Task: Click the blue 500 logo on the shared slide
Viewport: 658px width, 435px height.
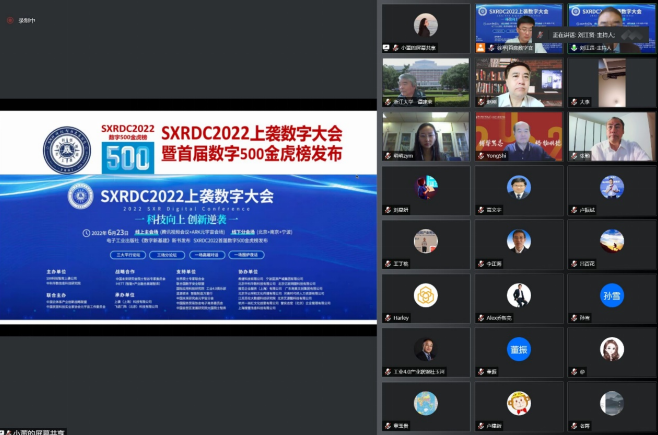Action: [x=128, y=158]
